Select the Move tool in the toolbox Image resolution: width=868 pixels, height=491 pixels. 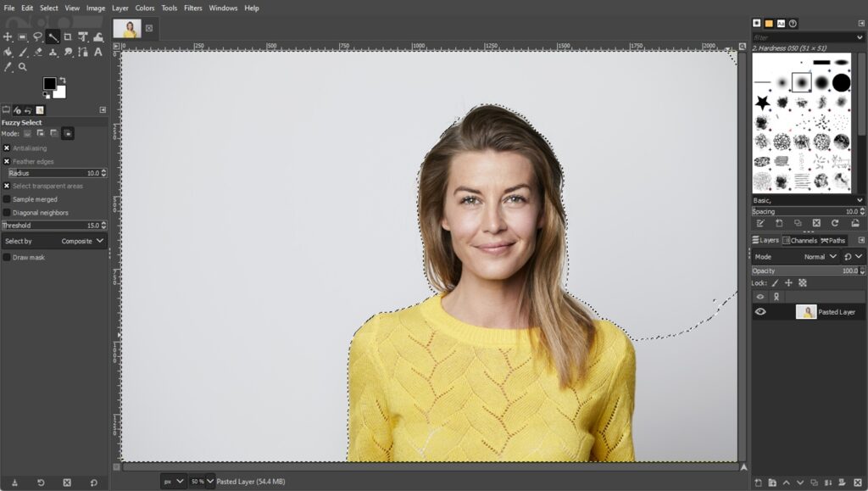click(x=8, y=37)
